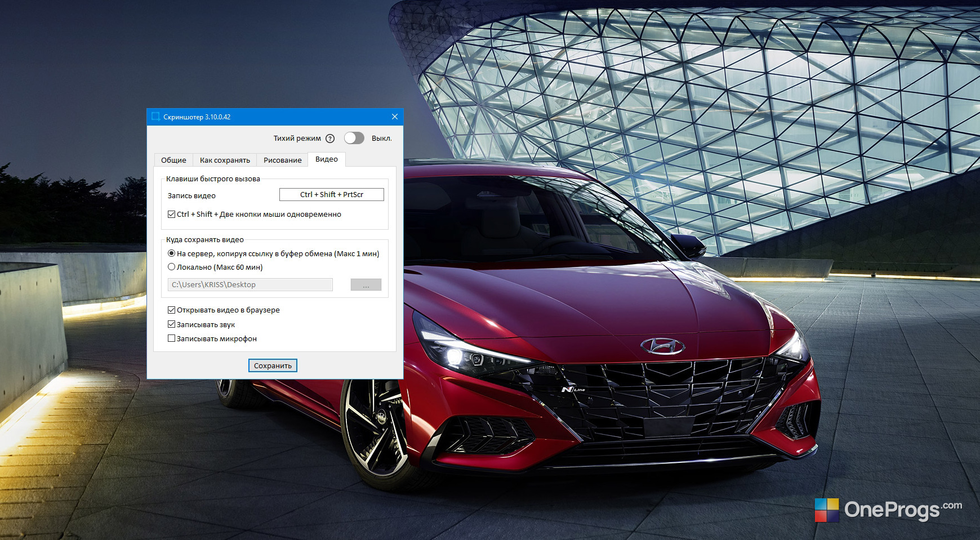Go to the Рисование tab
Viewport: 980px width, 540px height.
click(x=282, y=160)
